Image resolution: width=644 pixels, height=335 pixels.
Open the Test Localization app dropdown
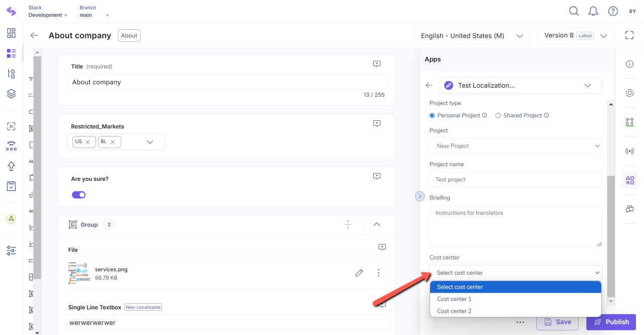[521, 85]
